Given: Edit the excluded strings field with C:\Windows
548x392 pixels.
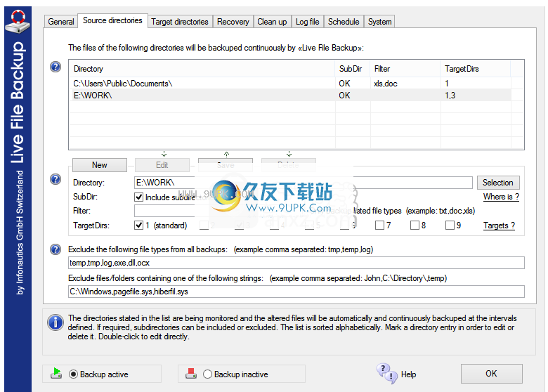Looking at the screenshot, I should tap(296, 292).
